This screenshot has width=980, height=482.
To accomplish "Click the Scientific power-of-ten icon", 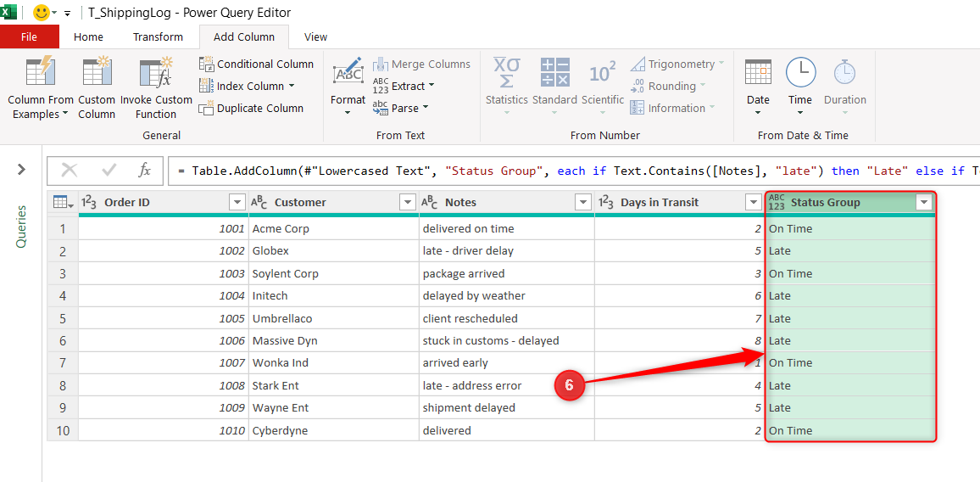I will point(603,73).
